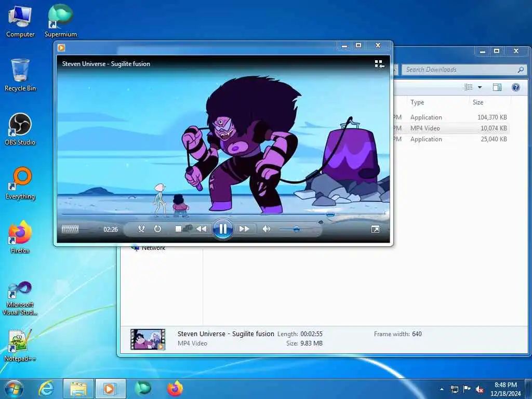Click the Length 00:02:55 detail

[300, 334]
